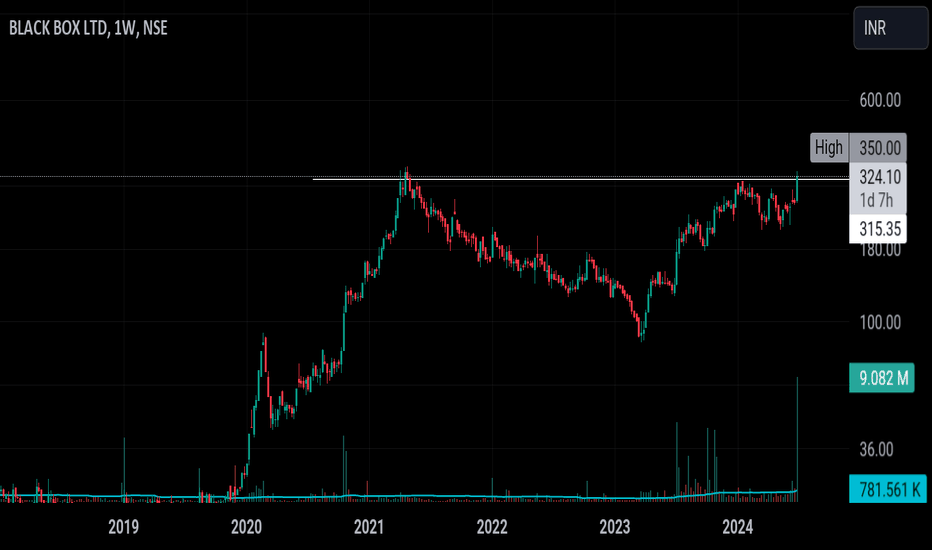Click the 600.00 price axis label
The image size is (932, 550).
pyautogui.click(x=880, y=100)
